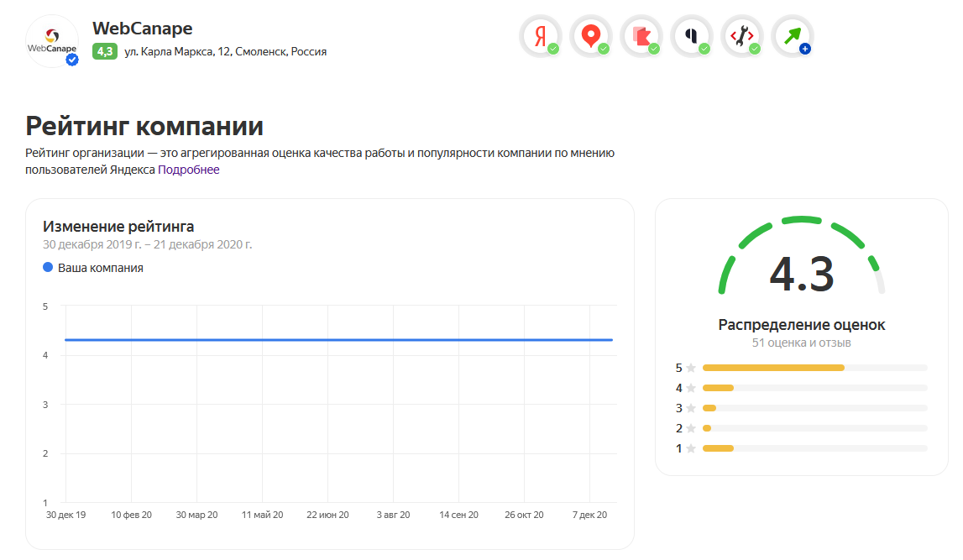Click the green 4,3 rating badge
Image resolution: width=963 pixels, height=560 pixels.
point(104,51)
